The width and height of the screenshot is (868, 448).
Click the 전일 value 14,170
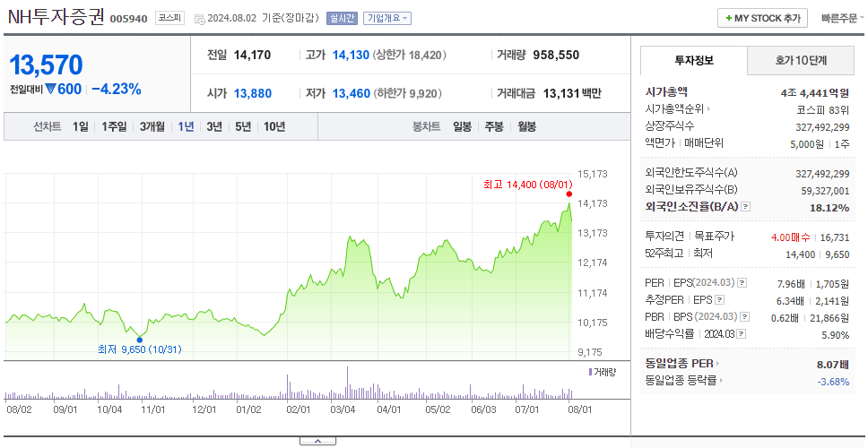pyautogui.click(x=253, y=56)
